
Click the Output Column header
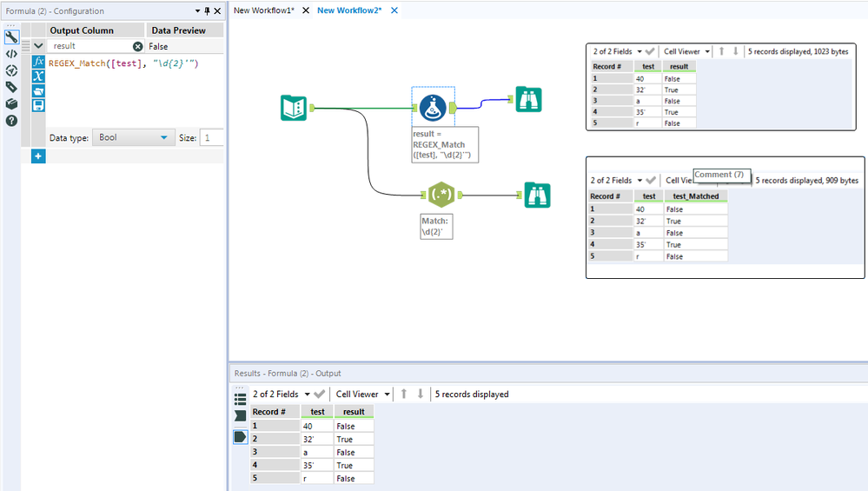point(96,30)
